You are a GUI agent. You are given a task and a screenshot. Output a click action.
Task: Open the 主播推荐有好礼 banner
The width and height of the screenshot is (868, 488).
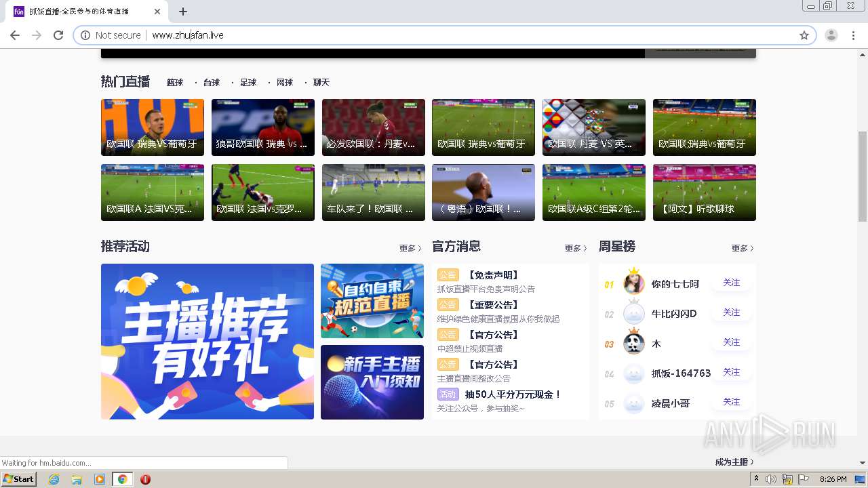pyautogui.click(x=208, y=342)
